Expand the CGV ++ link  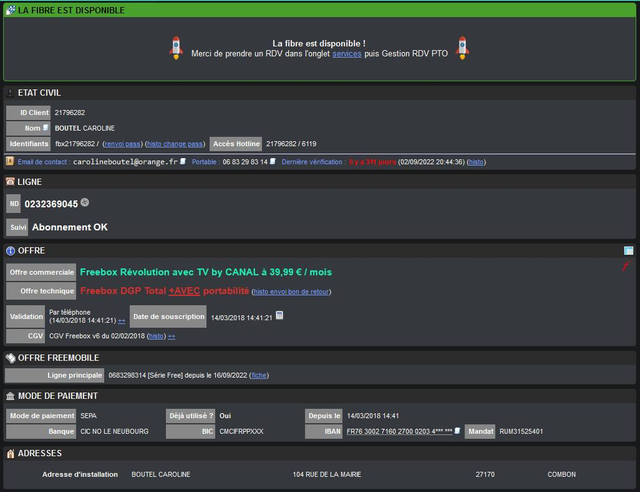point(171,336)
